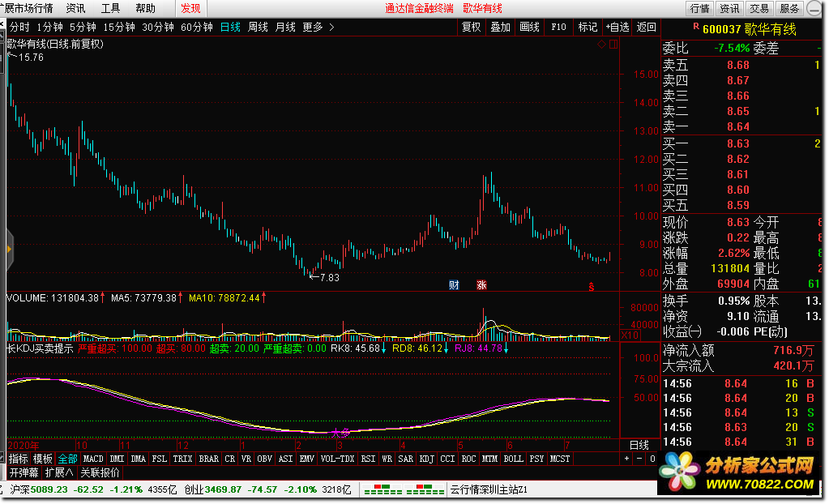
Task: Click the R flag beside 600037
Action: click(x=696, y=26)
